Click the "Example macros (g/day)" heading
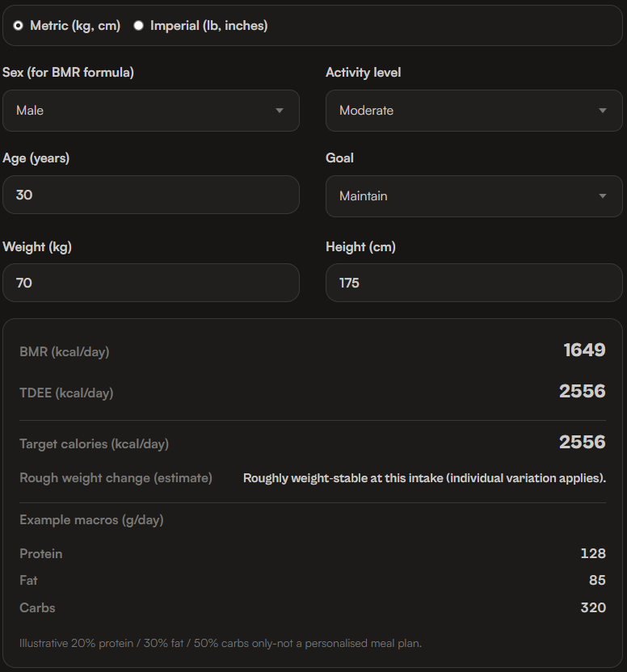The image size is (627, 672). point(91,520)
